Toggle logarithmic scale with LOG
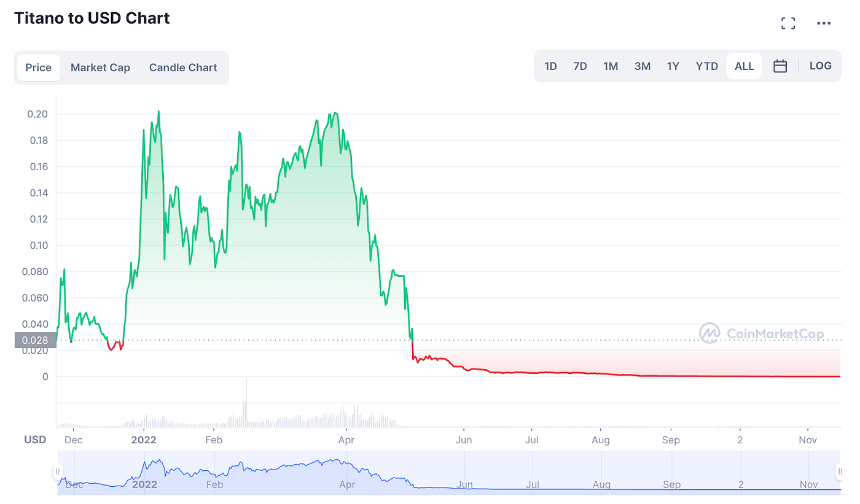The width and height of the screenshot is (860, 504). coord(821,66)
